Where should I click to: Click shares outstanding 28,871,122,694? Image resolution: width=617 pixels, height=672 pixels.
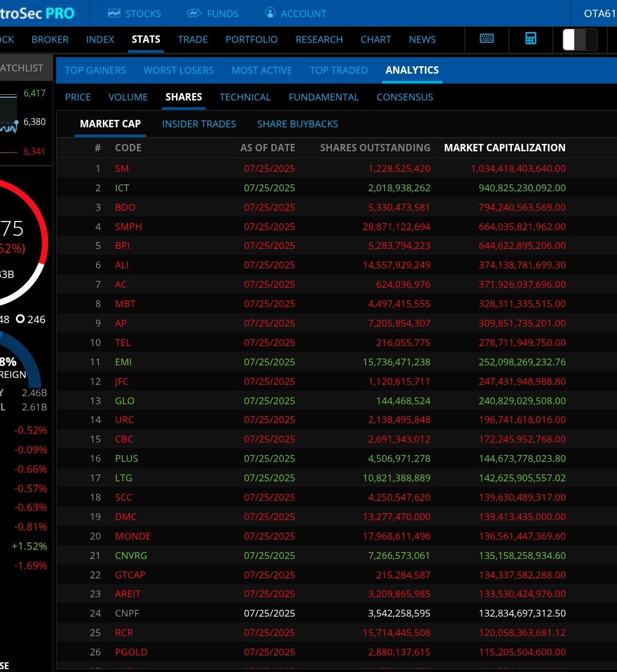396,227
